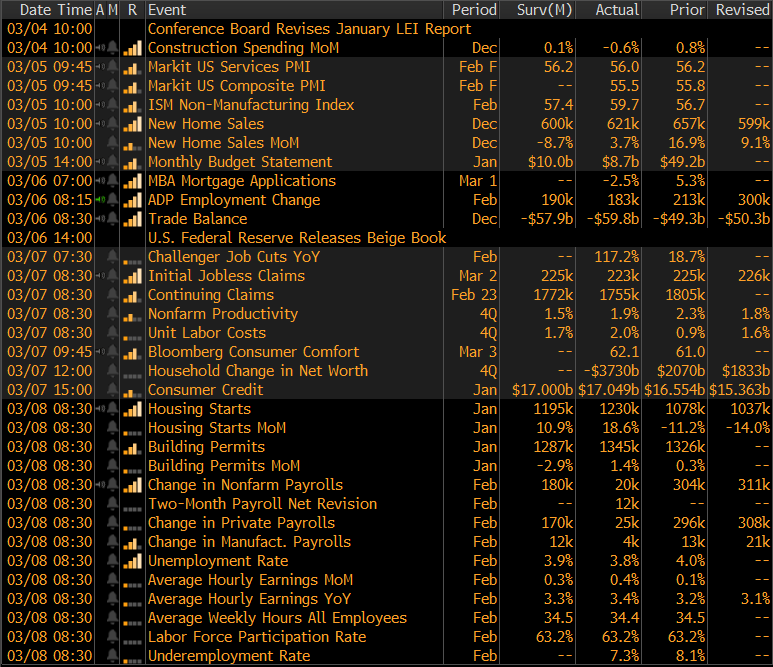Open the Housing Starts event
Screen dimensions: 773x667
199,409
